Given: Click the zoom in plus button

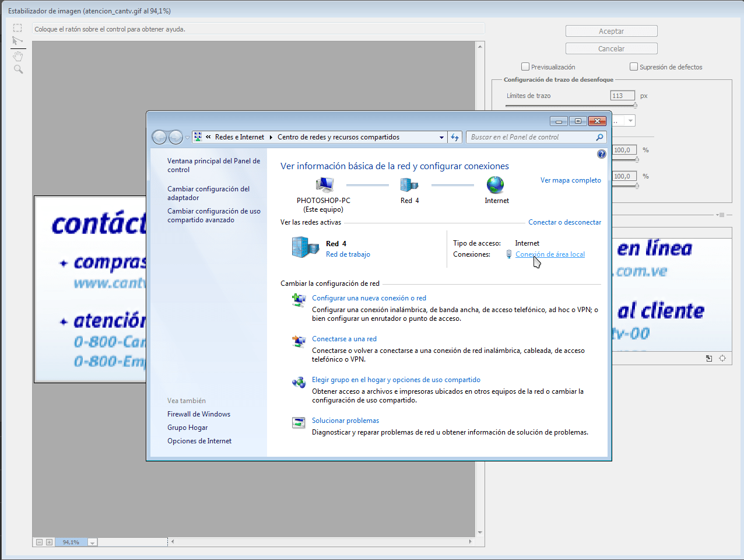Looking at the screenshot, I should coord(49,542).
